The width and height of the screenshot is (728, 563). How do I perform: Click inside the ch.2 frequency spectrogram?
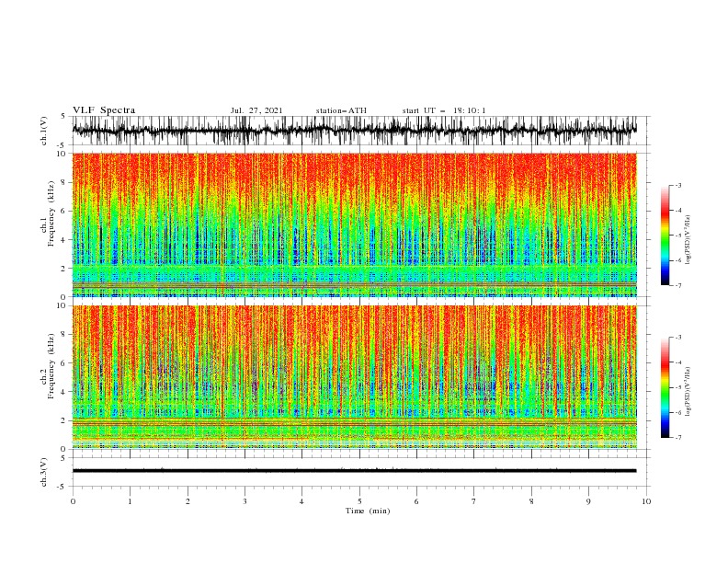coord(354,377)
